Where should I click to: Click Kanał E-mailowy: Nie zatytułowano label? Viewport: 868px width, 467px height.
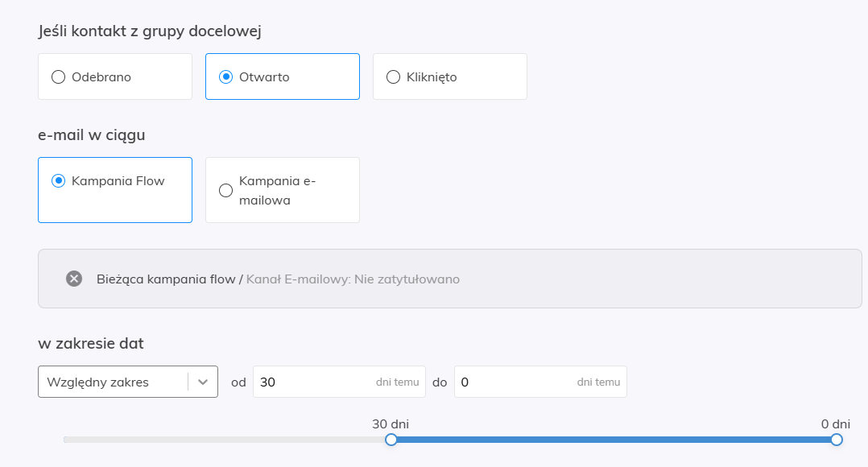pos(353,279)
